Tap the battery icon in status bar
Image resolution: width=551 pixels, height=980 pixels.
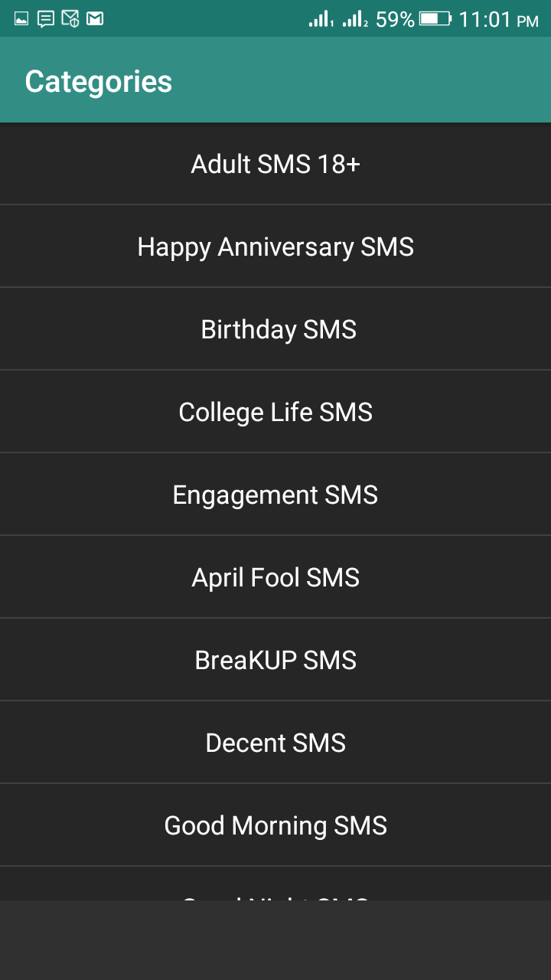[x=435, y=19]
